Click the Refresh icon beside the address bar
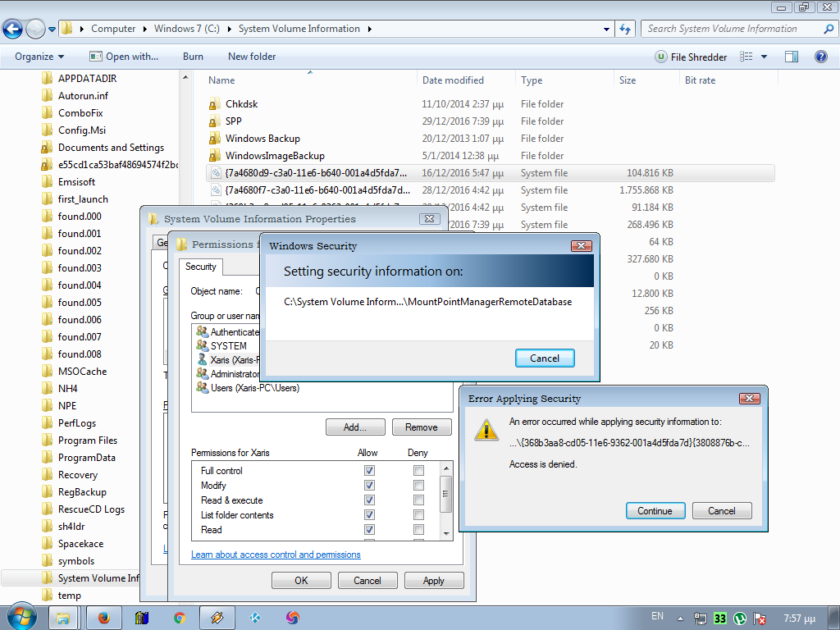 (x=624, y=29)
